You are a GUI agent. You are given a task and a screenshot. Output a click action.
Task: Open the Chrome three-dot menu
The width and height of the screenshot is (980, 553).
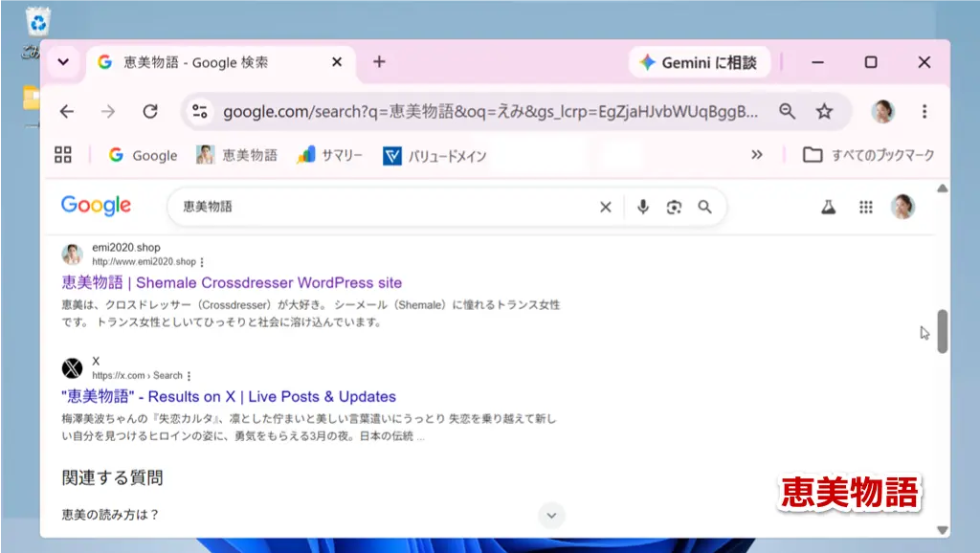tap(924, 112)
